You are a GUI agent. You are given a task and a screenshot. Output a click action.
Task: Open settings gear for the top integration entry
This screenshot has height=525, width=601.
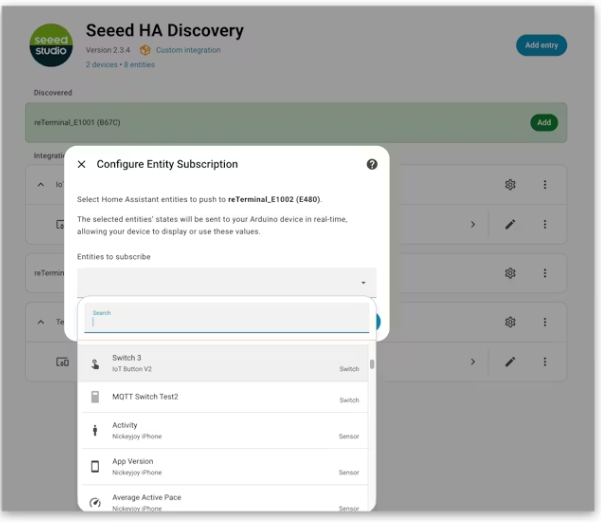pyautogui.click(x=510, y=185)
